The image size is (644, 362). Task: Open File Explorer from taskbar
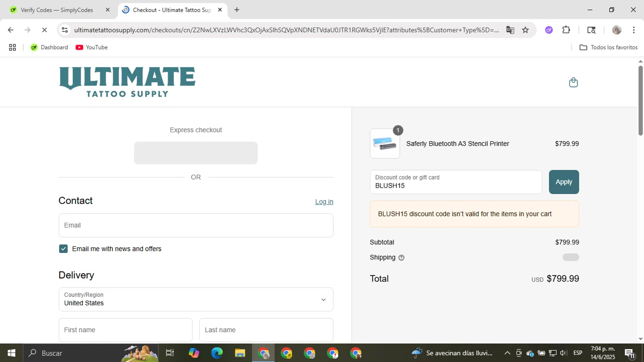[240, 353]
